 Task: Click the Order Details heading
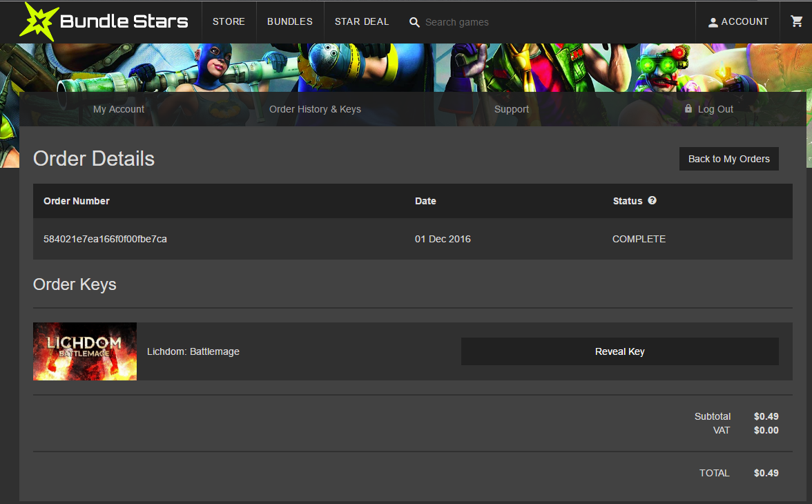94,159
